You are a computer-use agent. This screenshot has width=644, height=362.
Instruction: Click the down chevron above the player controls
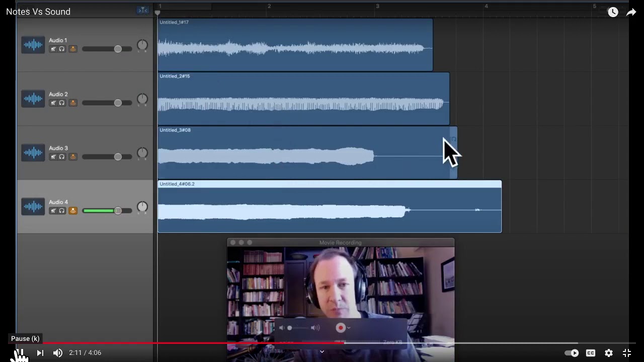[322, 352]
